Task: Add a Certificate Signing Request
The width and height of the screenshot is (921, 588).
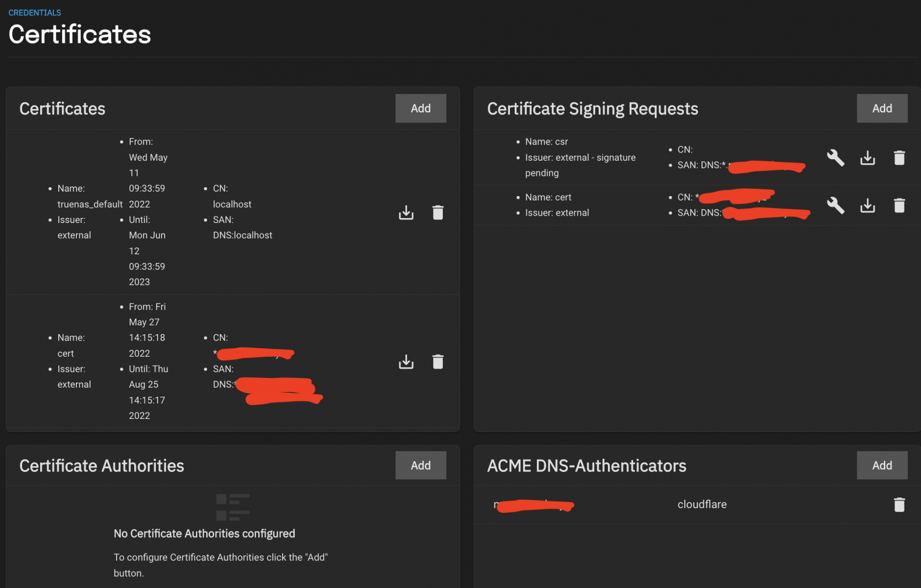Action: tap(882, 108)
